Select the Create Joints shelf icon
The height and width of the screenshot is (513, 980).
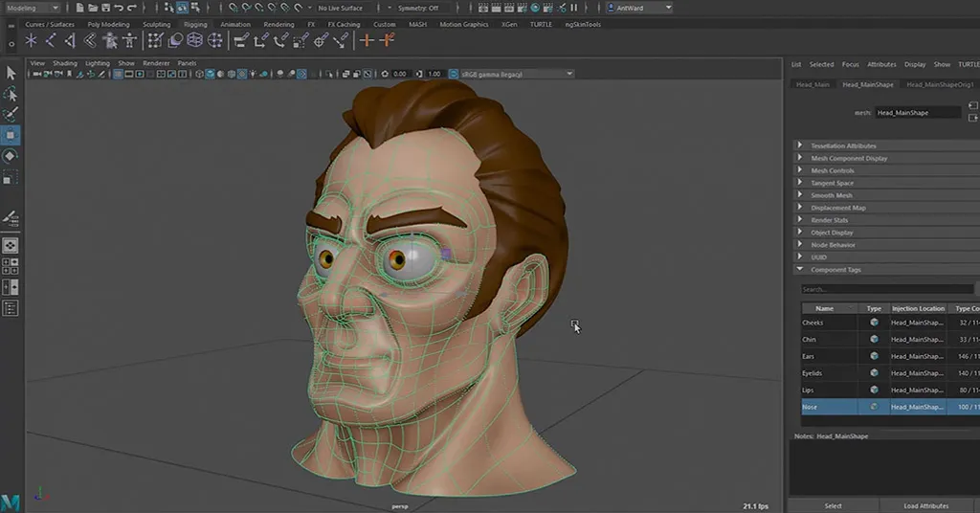click(51, 41)
